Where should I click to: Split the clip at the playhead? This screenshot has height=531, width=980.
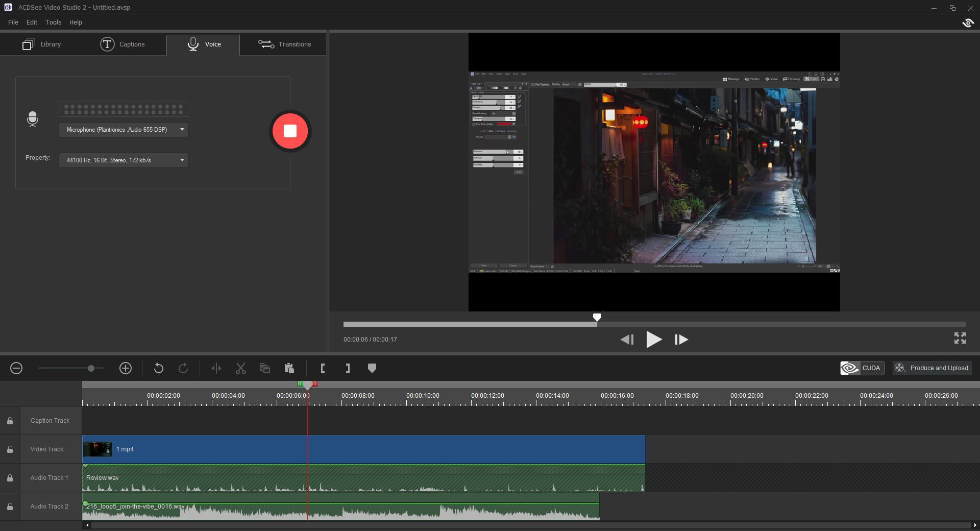click(216, 368)
